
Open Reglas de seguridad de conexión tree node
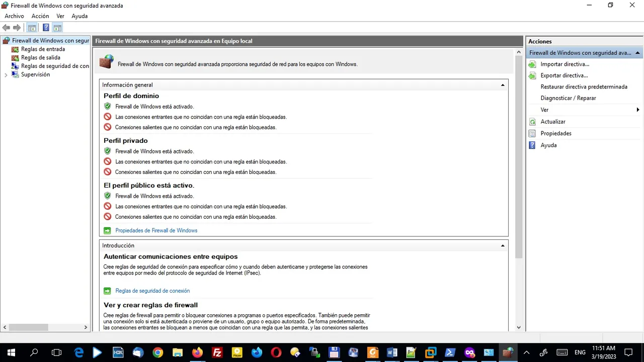[x=50, y=66]
